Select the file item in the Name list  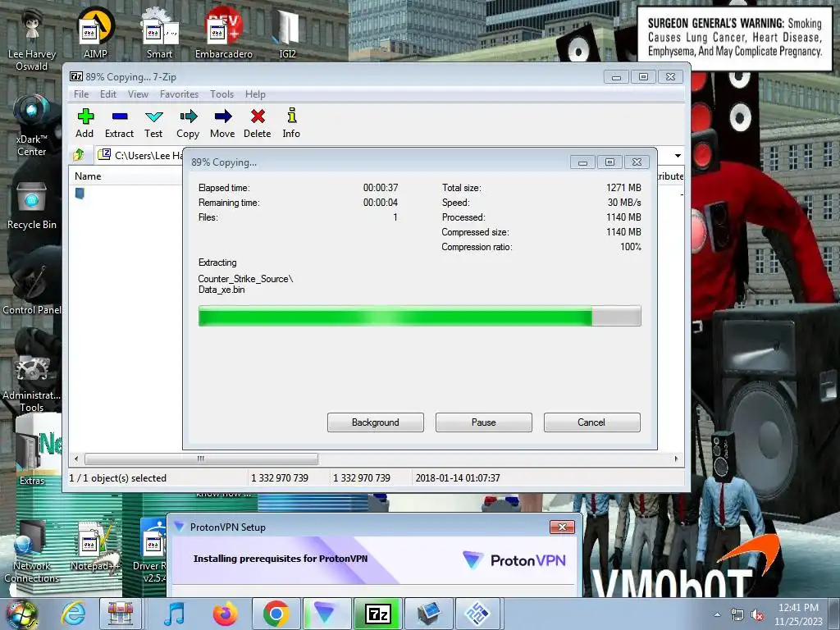pos(80,194)
